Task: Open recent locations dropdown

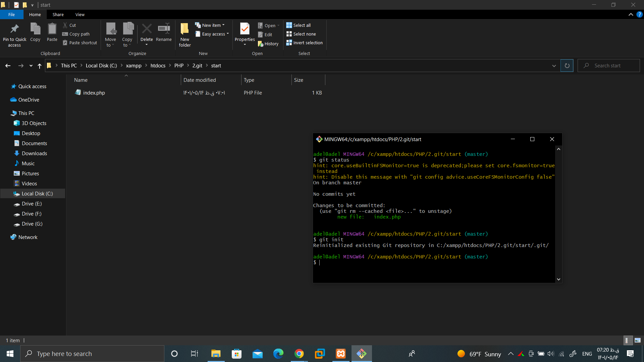Action: point(31,66)
